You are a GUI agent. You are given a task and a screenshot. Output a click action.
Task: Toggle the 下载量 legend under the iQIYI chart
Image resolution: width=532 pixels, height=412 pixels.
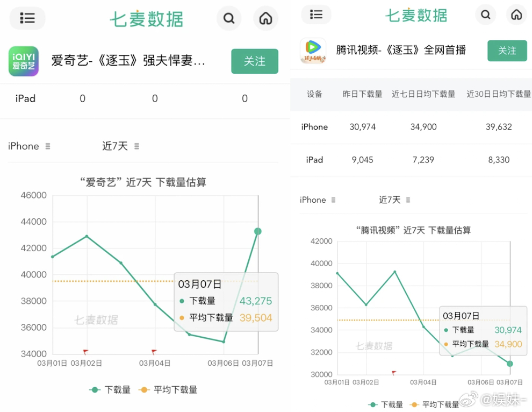[x=110, y=389]
